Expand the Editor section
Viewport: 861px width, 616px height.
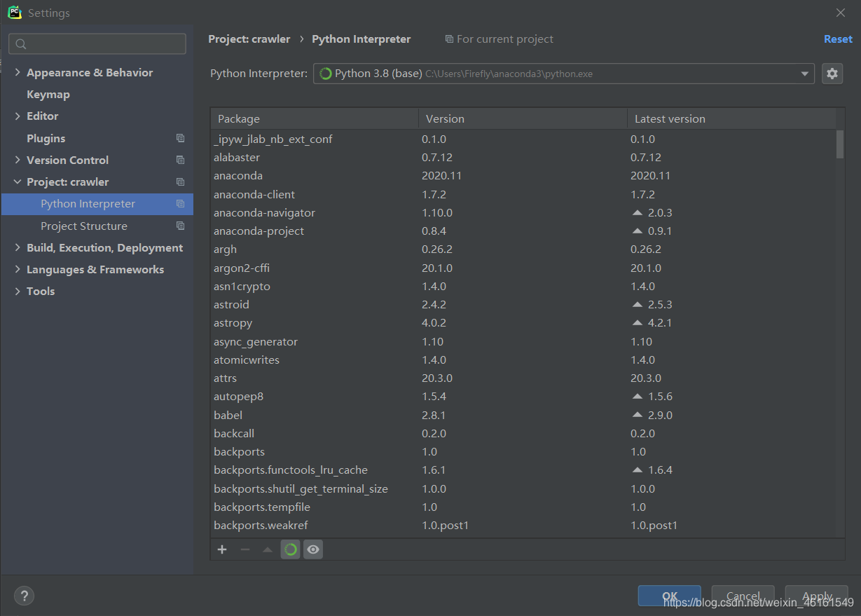[18, 116]
